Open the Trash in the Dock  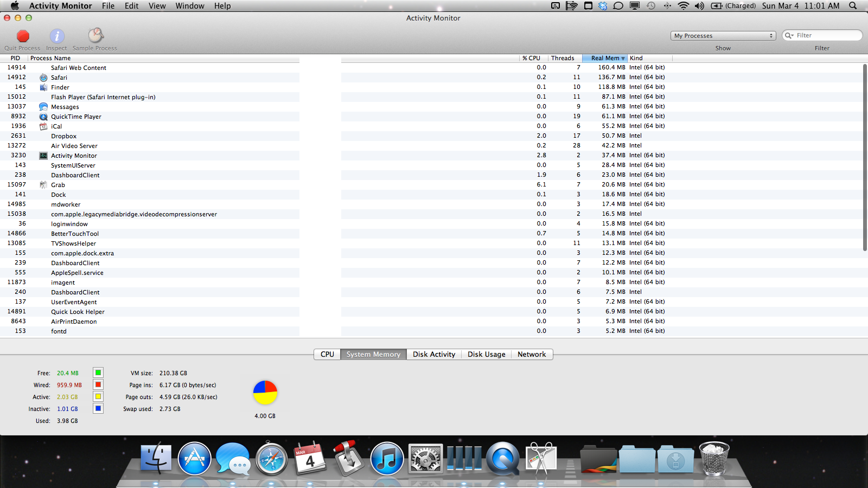click(714, 459)
